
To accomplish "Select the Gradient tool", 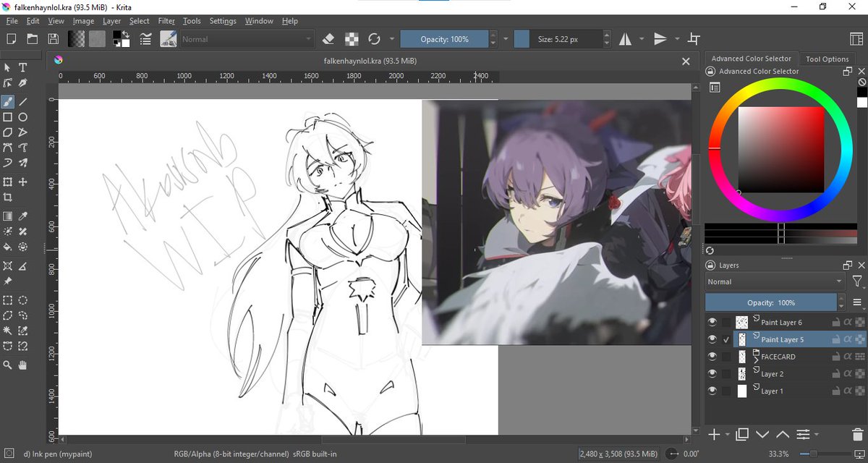I will [x=8, y=216].
